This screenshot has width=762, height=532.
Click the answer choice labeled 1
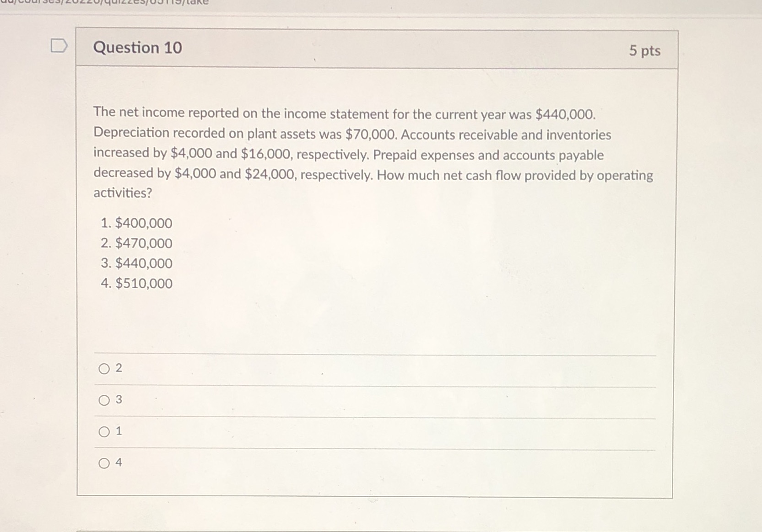click(x=118, y=430)
